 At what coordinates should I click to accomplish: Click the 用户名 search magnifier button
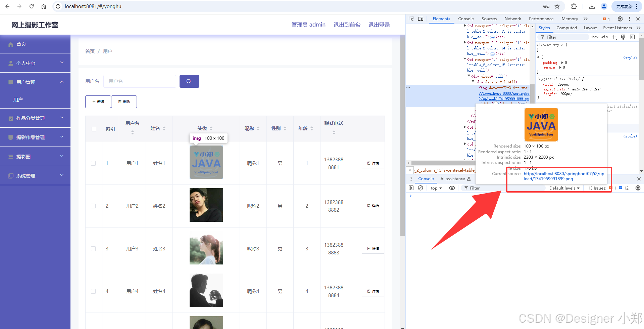click(x=189, y=81)
